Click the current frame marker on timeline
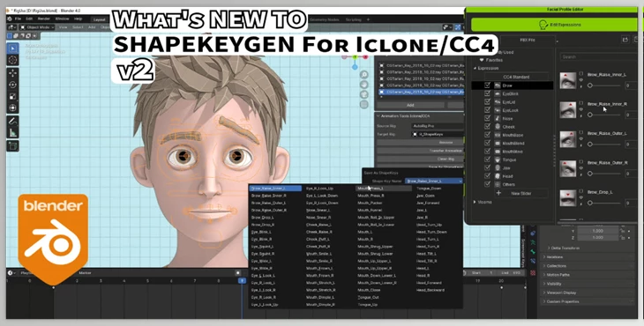The height and width of the screenshot is (326, 644). (x=243, y=280)
